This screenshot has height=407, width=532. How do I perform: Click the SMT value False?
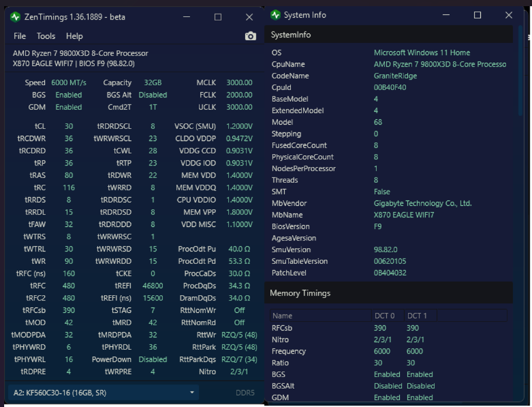pos(382,192)
